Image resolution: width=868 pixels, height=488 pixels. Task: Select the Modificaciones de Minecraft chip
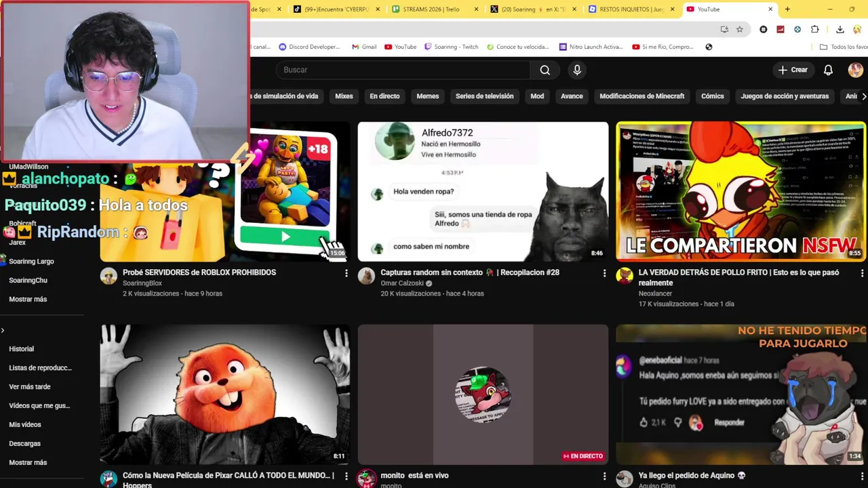tap(642, 96)
